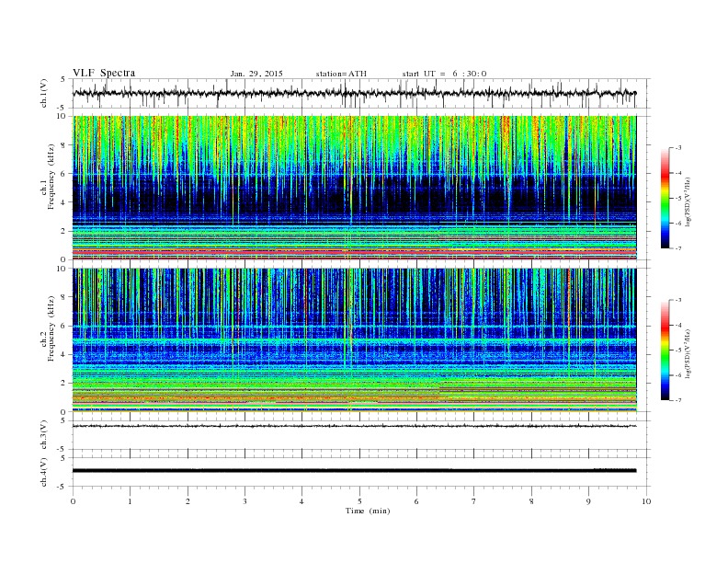Select the "ch.2 Frequency (kHz)" axis label
The height and width of the screenshot is (563, 728).
48,328
